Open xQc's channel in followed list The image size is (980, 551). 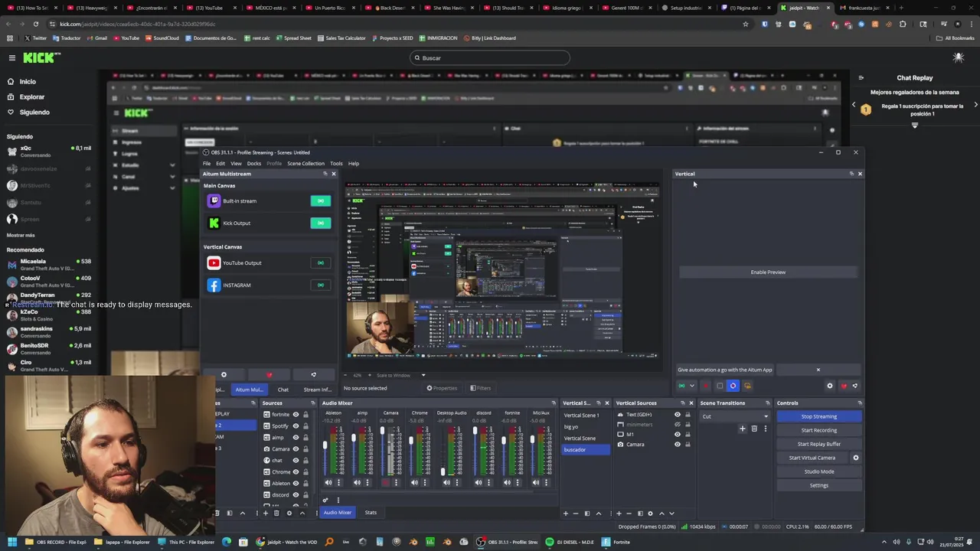tap(49, 151)
